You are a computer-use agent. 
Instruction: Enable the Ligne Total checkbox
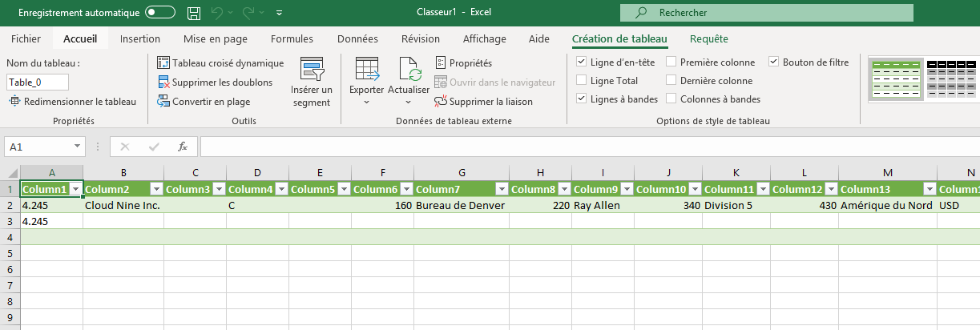point(582,81)
